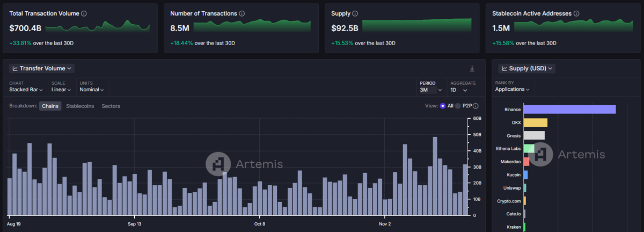The width and height of the screenshot is (644, 232).
Task: Click the +18.44% change text
Action: (x=181, y=43)
